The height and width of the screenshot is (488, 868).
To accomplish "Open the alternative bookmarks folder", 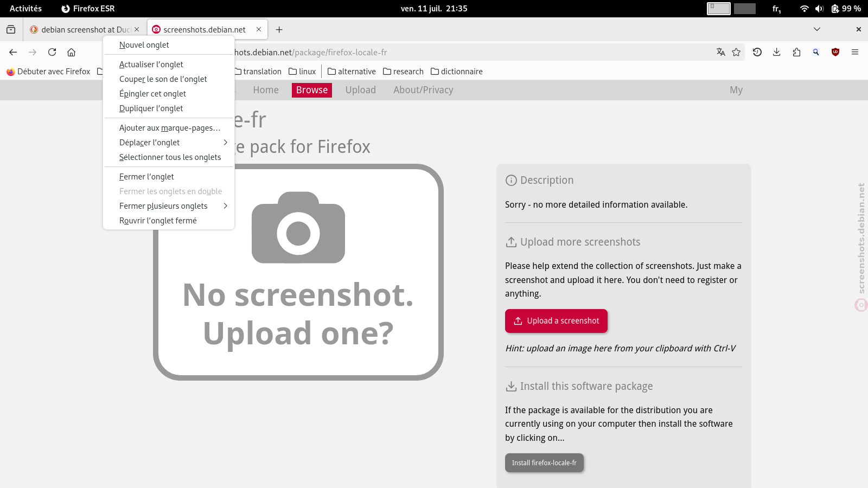I will point(352,72).
